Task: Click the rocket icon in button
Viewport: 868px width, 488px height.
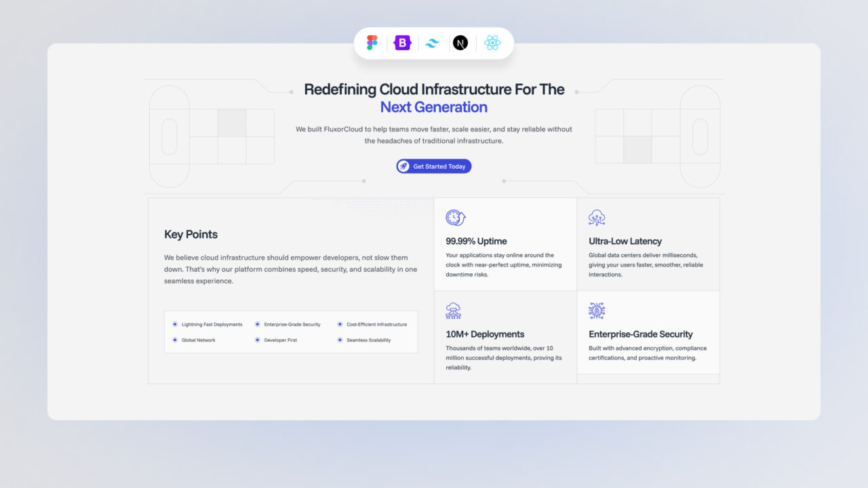Action: (x=404, y=166)
